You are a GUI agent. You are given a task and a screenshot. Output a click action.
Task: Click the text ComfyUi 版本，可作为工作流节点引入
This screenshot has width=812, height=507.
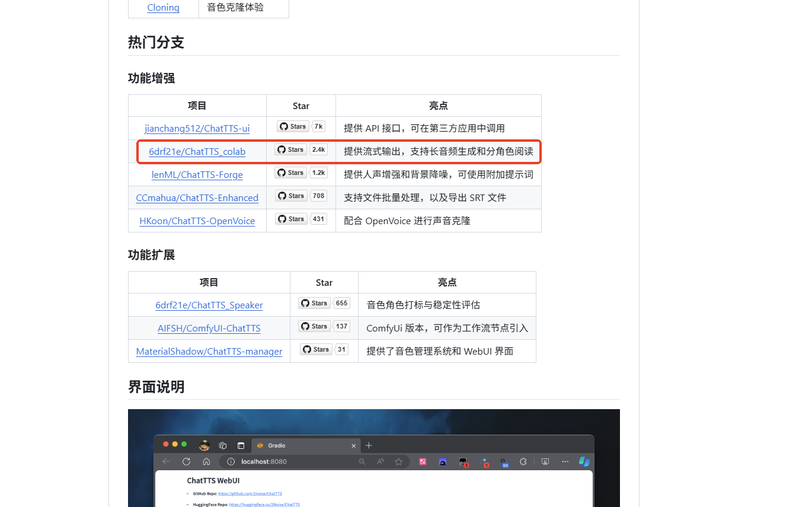tap(447, 328)
